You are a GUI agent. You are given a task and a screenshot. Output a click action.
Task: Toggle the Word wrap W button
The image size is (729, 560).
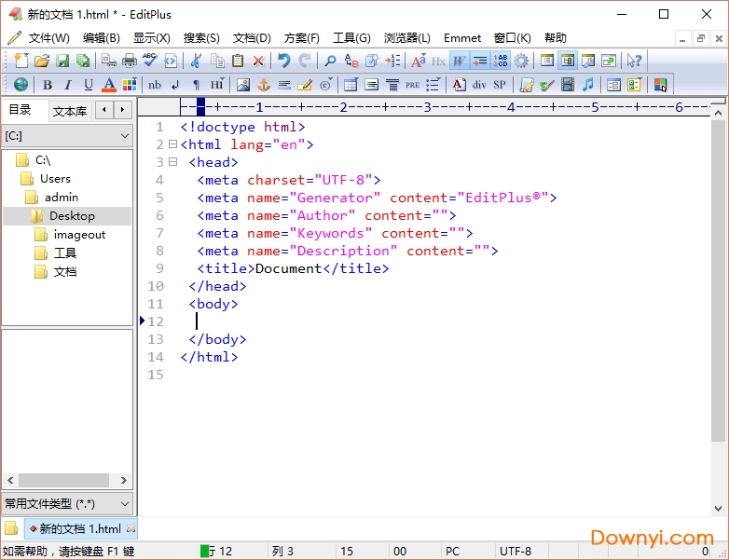459,61
